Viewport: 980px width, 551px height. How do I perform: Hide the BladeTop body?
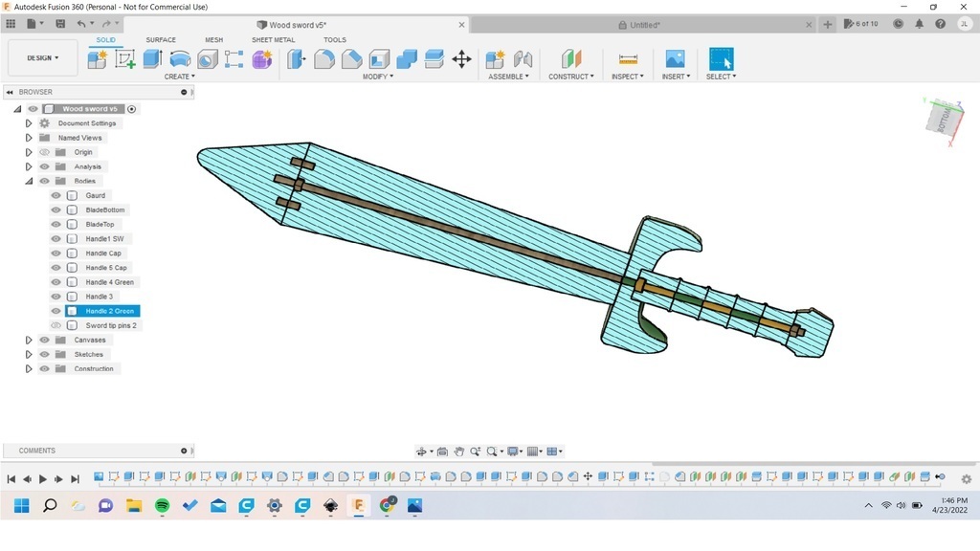tap(56, 225)
